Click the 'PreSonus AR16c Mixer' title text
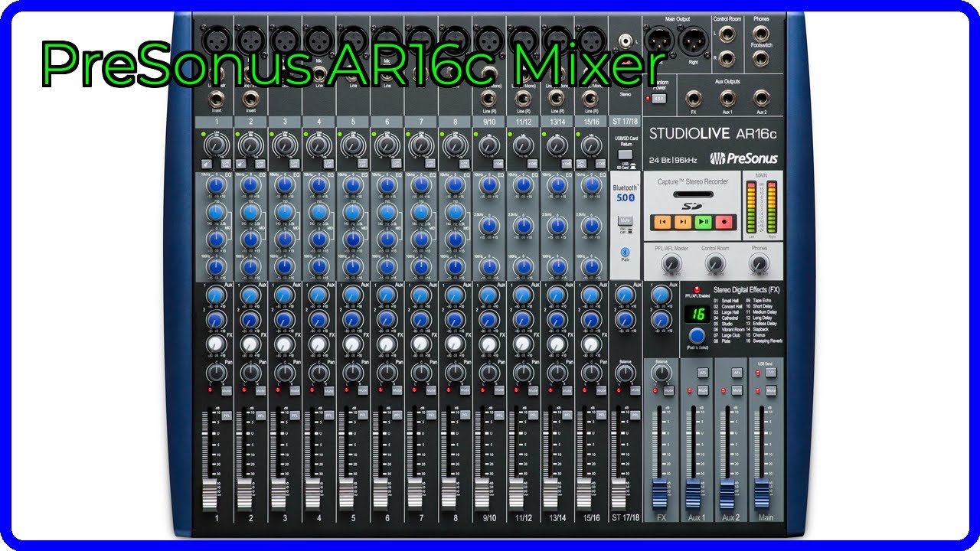The image size is (980, 551). (351, 64)
